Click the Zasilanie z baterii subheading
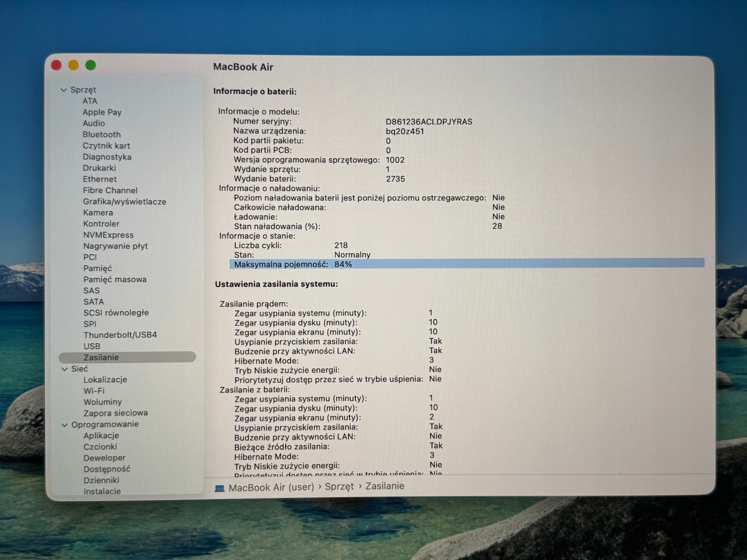 point(255,390)
